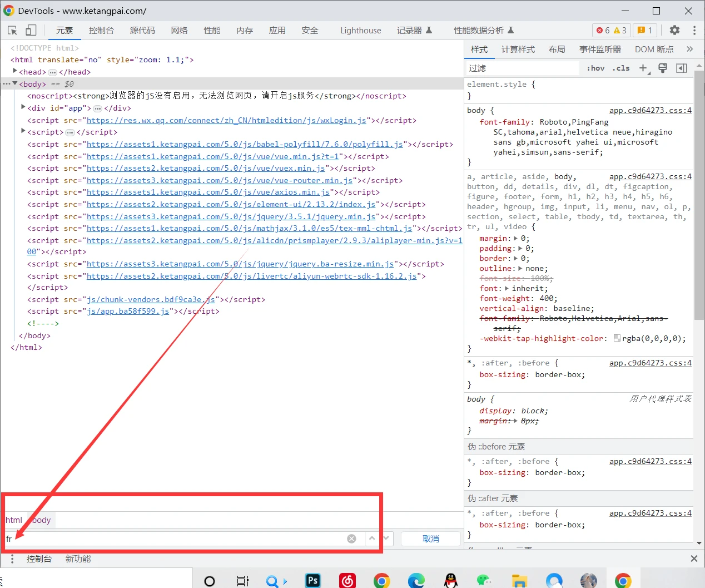The image size is (705, 588).
Task: Expand the outline shorthand property
Action: pyautogui.click(x=520, y=268)
